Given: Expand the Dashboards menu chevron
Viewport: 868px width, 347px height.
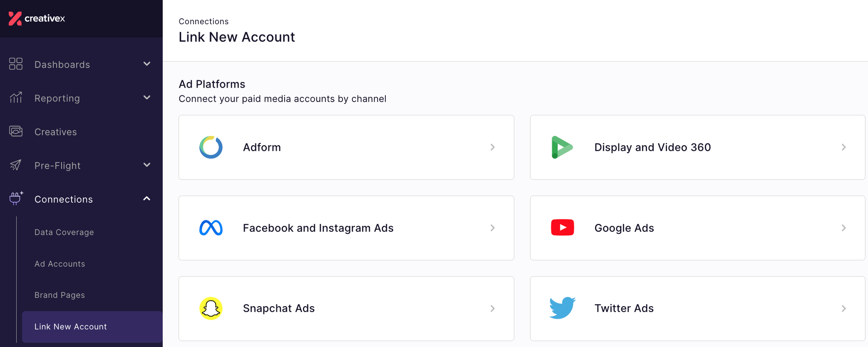Looking at the screenshot, I should click(x=147, y=64).
